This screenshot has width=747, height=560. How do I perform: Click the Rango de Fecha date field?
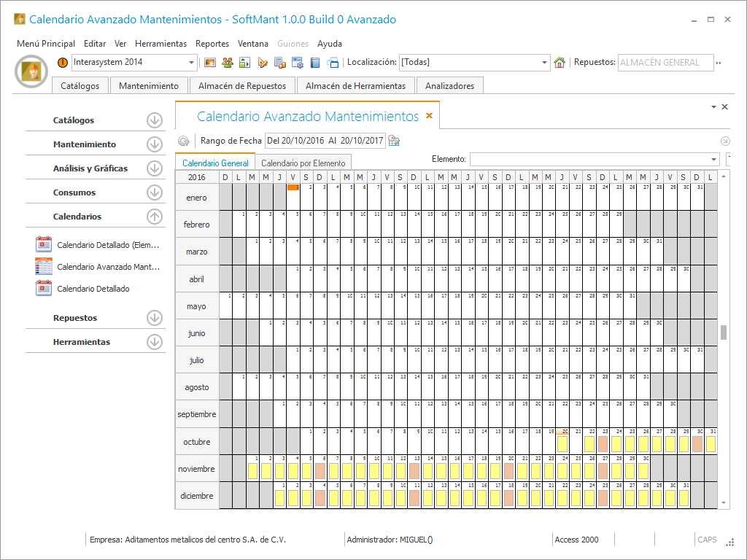coord(325,141)
